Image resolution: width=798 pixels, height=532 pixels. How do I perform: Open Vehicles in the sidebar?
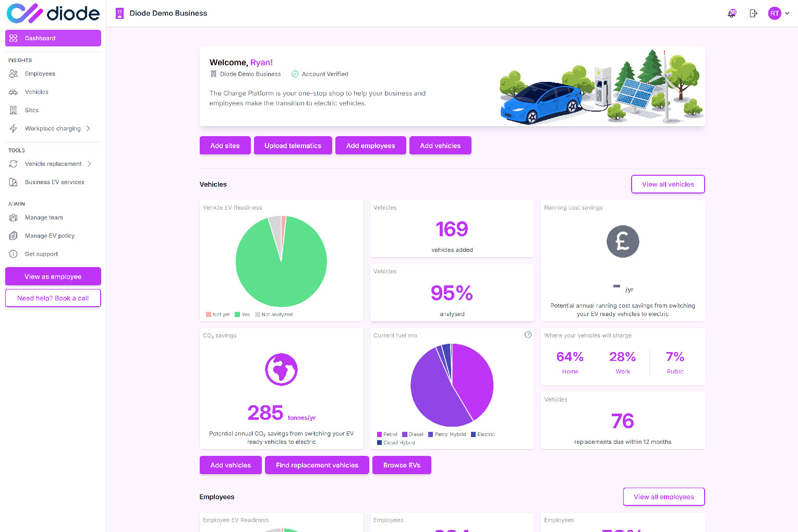pyautogui.click(x=37, y=92)
